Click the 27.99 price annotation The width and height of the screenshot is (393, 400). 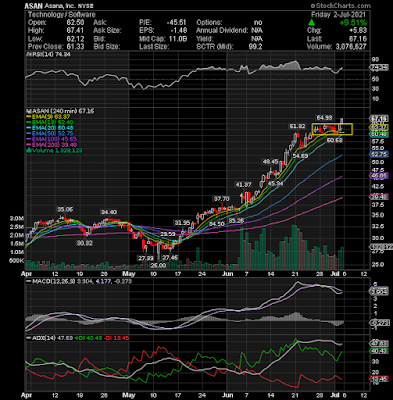(x=146, y=258)
